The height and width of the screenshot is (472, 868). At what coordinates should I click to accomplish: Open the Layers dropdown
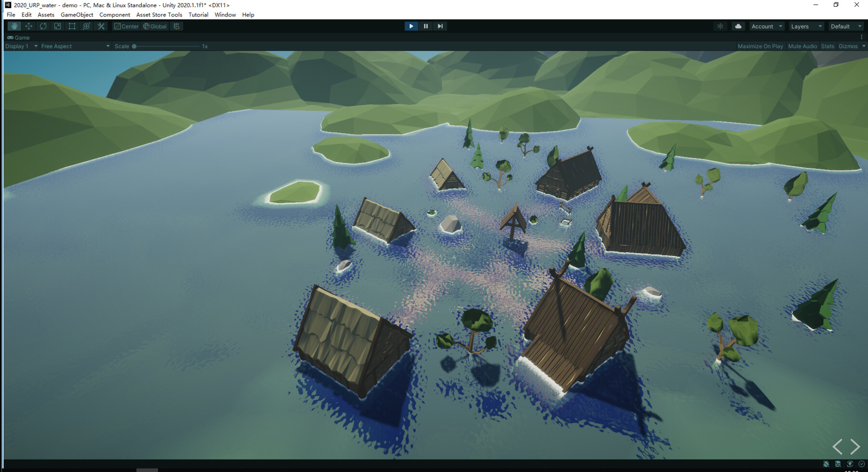806,26
